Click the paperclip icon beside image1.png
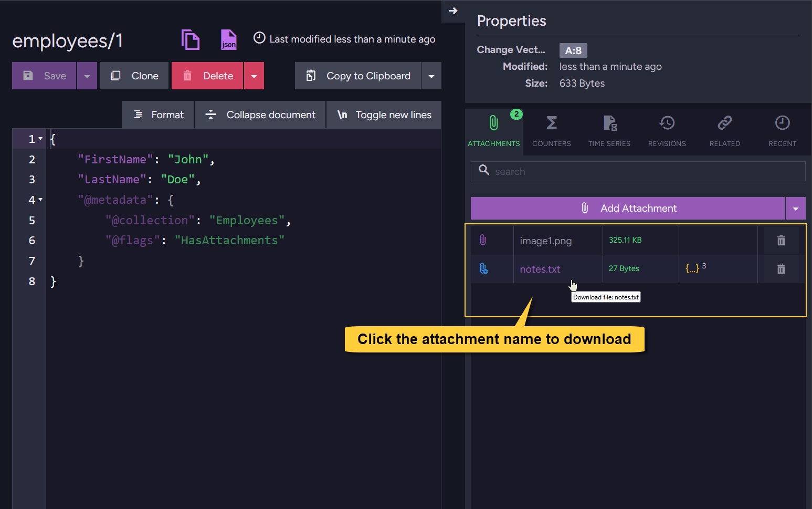This screenshot has width=812, height=509. 483,240
